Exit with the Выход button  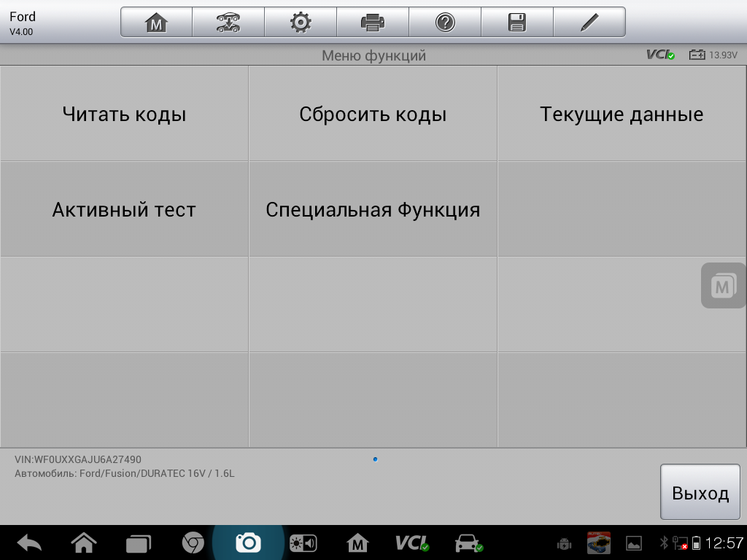[700, 492]
